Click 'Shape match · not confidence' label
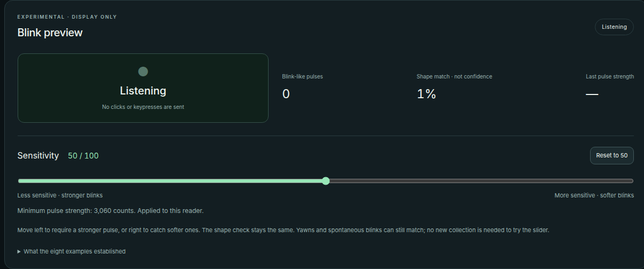Image resolution: width=644 pixels, height=269 pixels. pos(454,76)
